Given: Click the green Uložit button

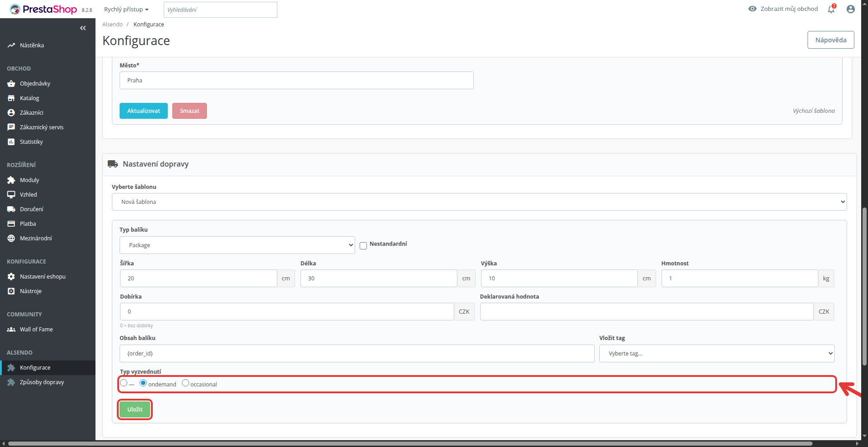Looking at the screenshot, I should [135, 410].
